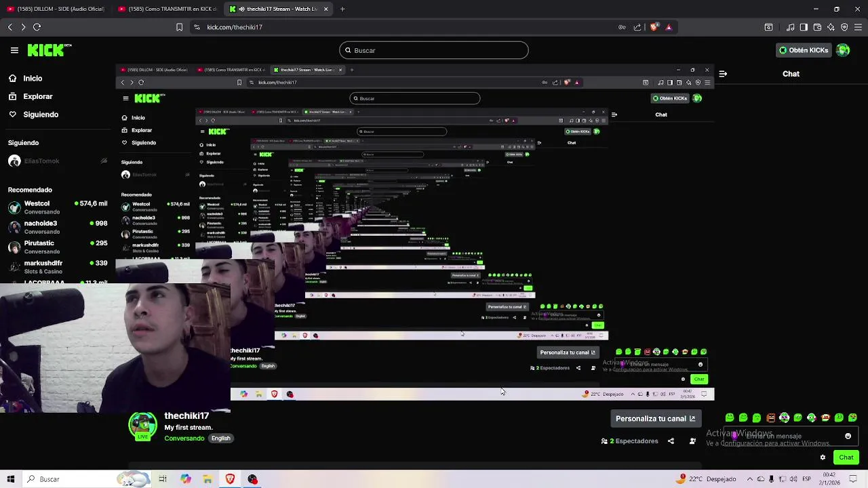868x488 pixels.
Task: Open Brave Shields lion icon
Action: [x=654, y=27]
